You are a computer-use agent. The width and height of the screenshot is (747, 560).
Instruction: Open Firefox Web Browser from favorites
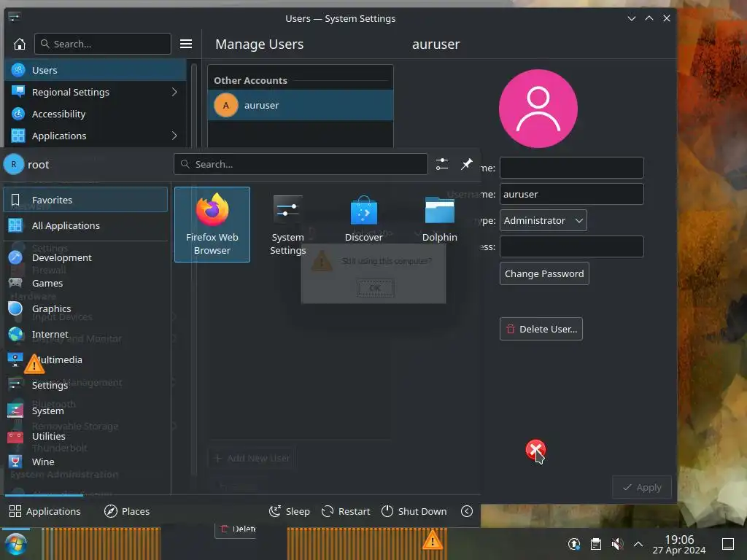click(212, 225)
